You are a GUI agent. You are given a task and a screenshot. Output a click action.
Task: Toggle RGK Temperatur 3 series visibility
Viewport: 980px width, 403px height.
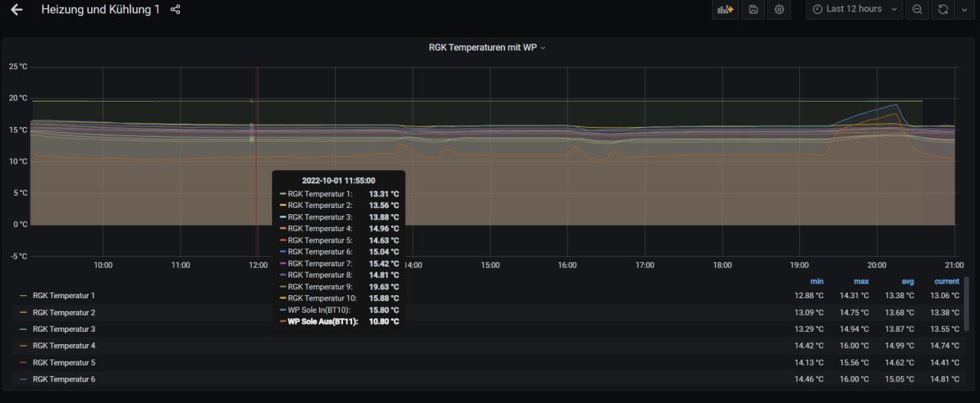(x=64, y=330)
